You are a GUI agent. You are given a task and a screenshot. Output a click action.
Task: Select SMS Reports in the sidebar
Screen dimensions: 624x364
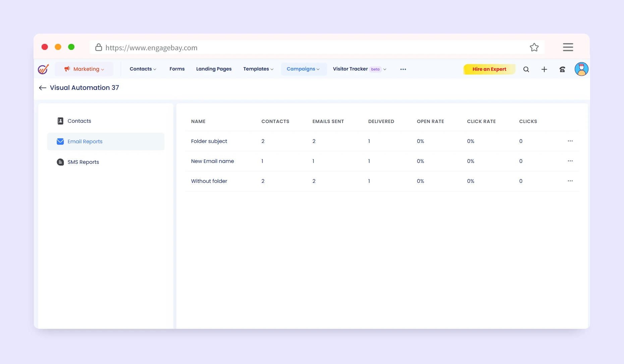(83, 162)
